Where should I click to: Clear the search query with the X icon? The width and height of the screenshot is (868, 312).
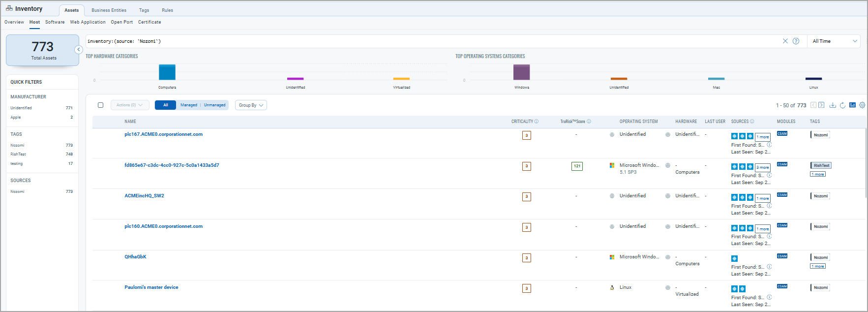pos(785,41)
